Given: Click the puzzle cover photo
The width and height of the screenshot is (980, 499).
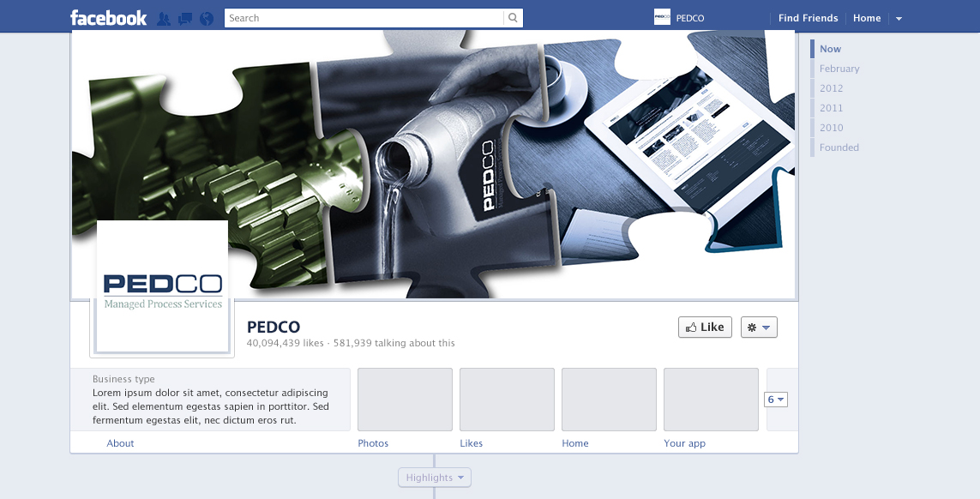Looking at the screenshot, I should [x=434, y=164].
